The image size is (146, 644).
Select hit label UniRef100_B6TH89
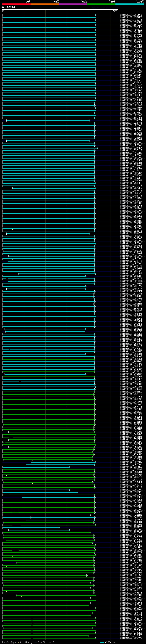131,40
